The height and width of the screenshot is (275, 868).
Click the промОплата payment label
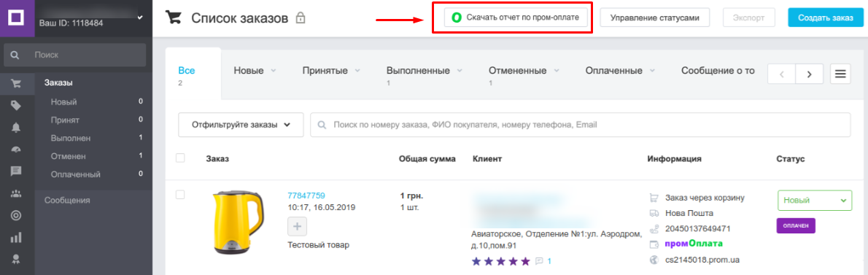click(694, 244)
